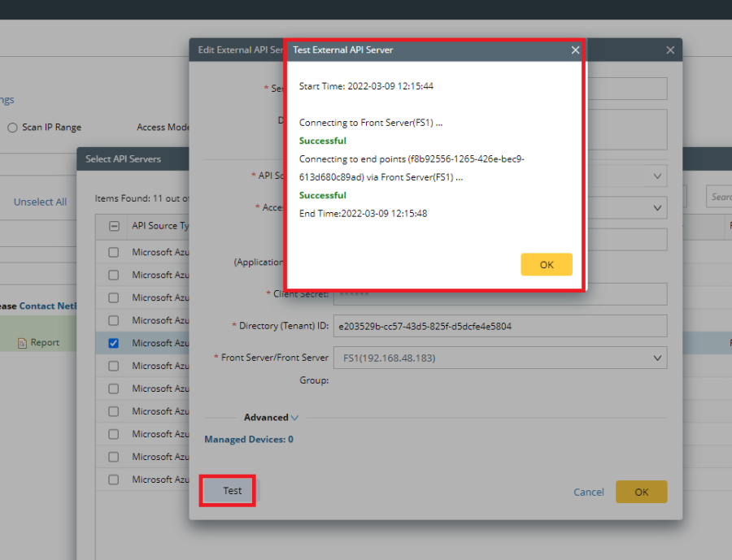The height and width of the screenshot is (560, 732).
Task: Select the Scan IP Range radio button
Action: 11,127
